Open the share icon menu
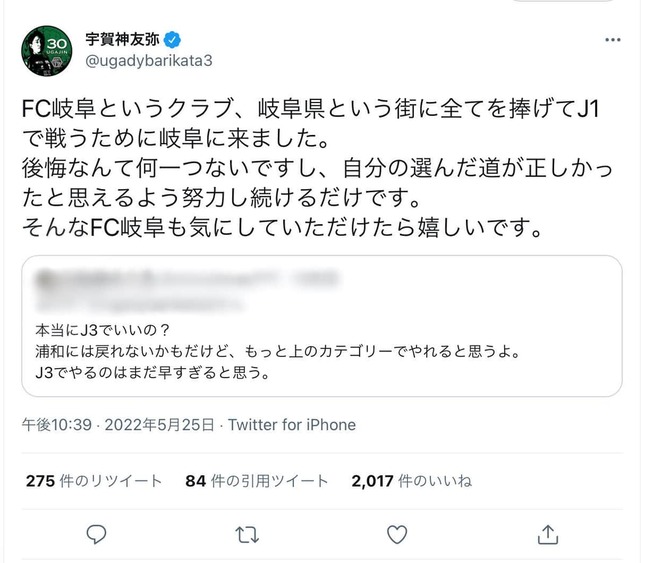 pos(547,533)
